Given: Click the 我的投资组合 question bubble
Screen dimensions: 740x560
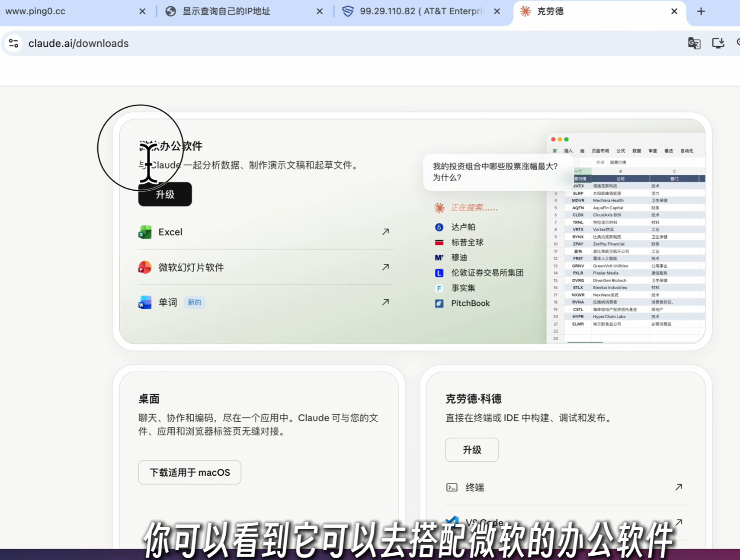Looking at the screenshot, I should [499, 172].
